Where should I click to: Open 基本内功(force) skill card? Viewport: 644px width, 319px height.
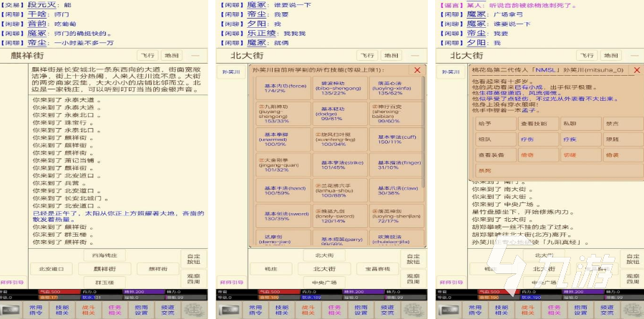283,88
